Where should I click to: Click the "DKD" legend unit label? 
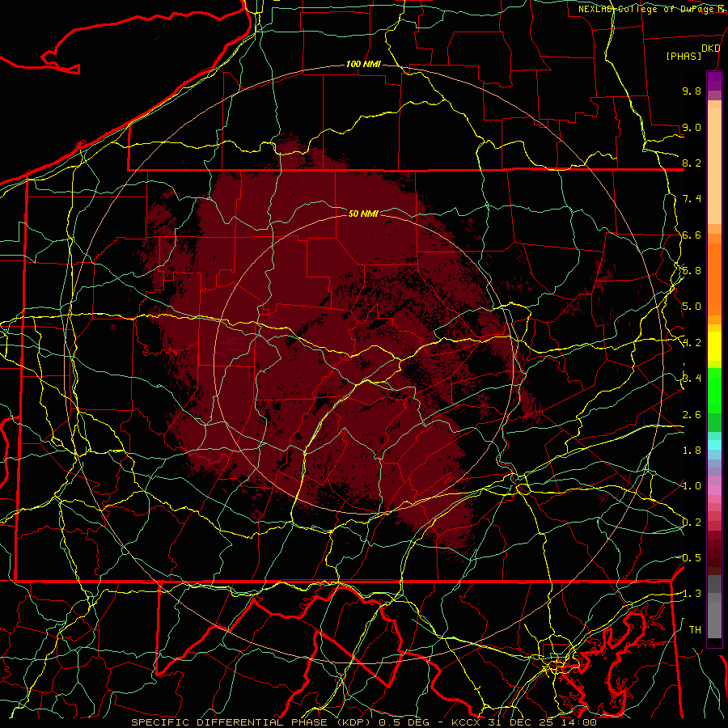coord(711,49)
